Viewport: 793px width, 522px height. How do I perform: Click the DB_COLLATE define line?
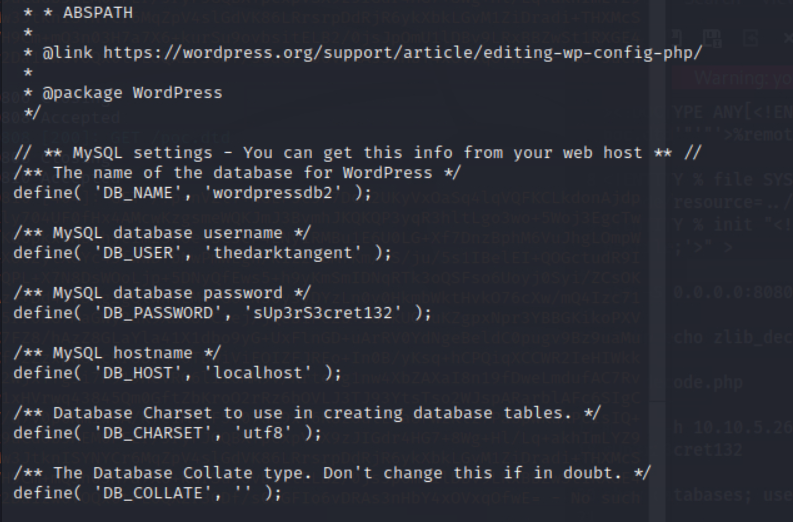147,493
